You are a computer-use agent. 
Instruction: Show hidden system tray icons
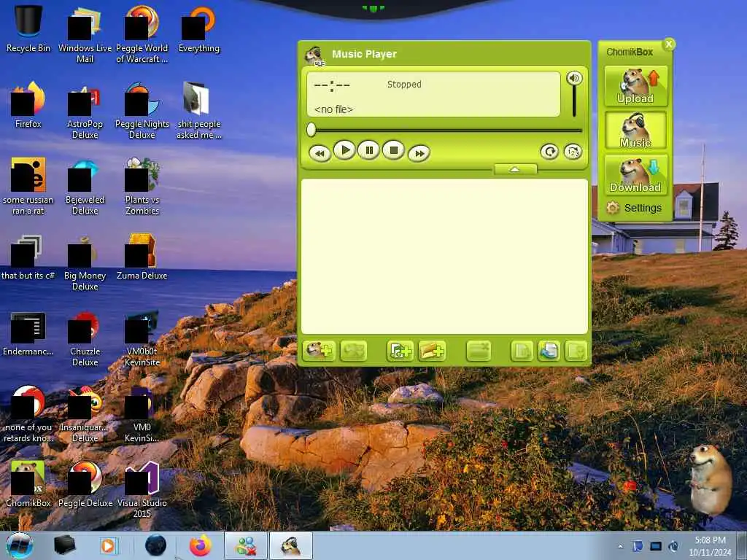coord(620,546)
